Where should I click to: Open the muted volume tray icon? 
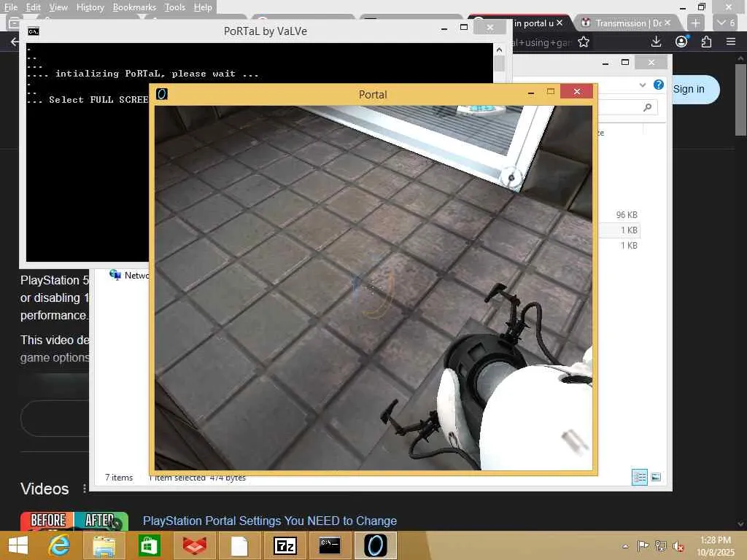(x=678, y=546)
